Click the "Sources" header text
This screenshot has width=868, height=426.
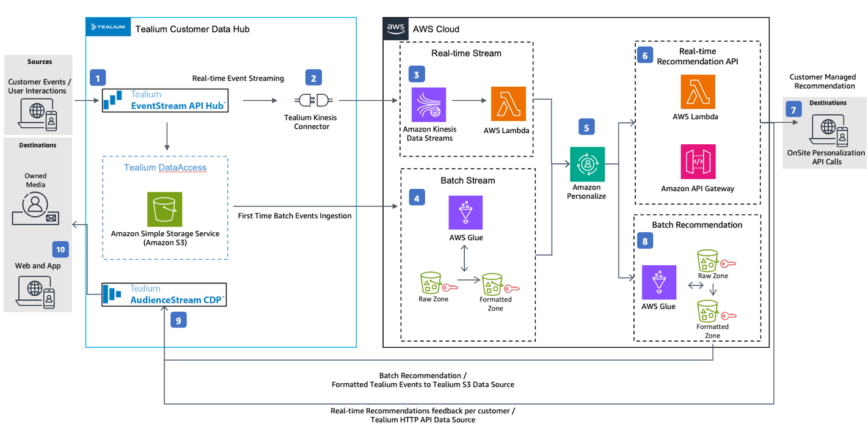40,62
